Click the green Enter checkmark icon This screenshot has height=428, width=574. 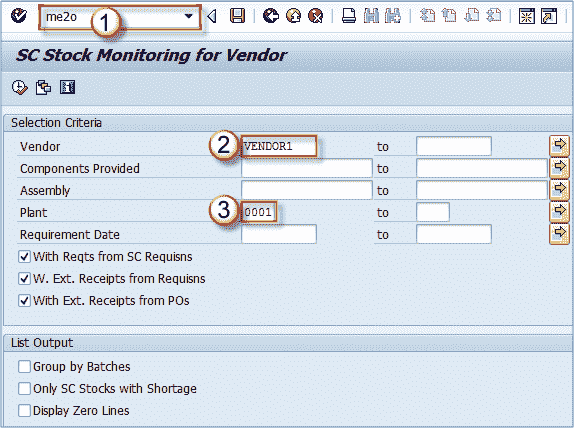tap(19, 16)
